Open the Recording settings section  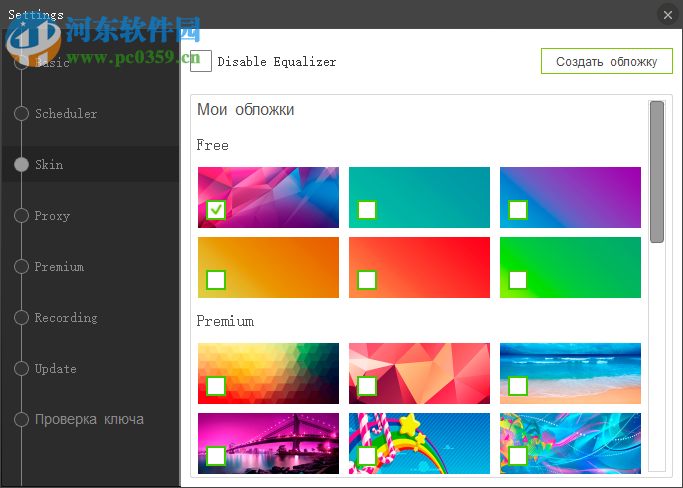[66, 318]
